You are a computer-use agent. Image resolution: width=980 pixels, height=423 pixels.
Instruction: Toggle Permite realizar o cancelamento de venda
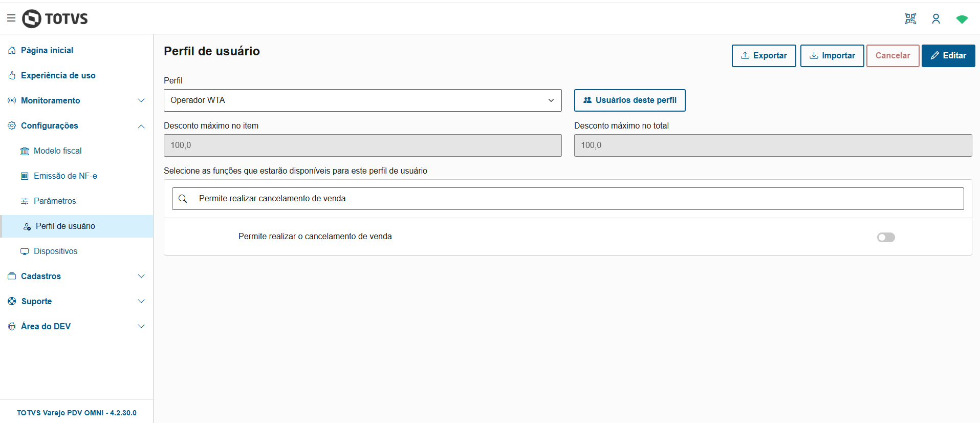(885, 237)
